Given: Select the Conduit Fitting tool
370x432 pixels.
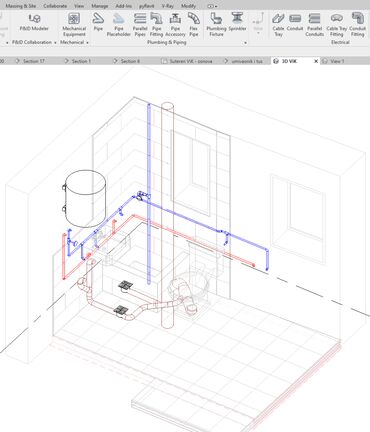Looking at the screenshot, I should [x=357, y=25].
